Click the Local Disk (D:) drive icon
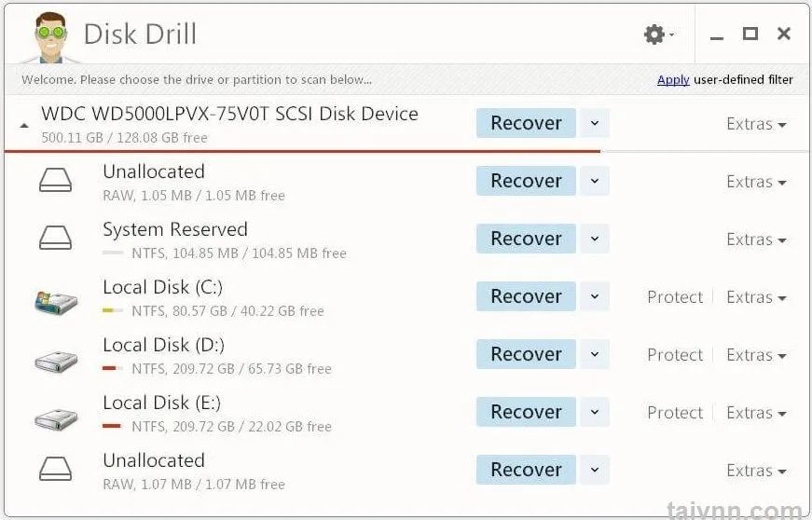Image resolution: width=812 pixels, height=520 pixels. 56,357
